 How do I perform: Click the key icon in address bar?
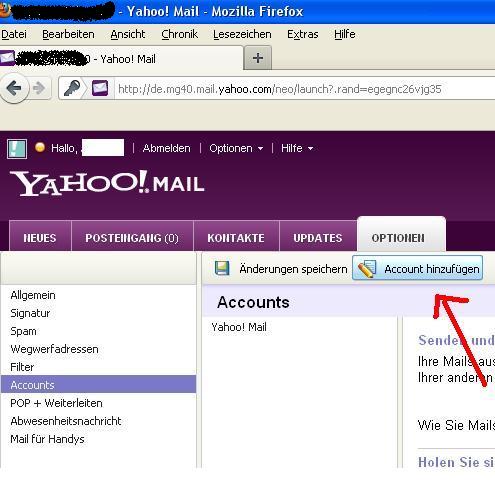(72, 88)
